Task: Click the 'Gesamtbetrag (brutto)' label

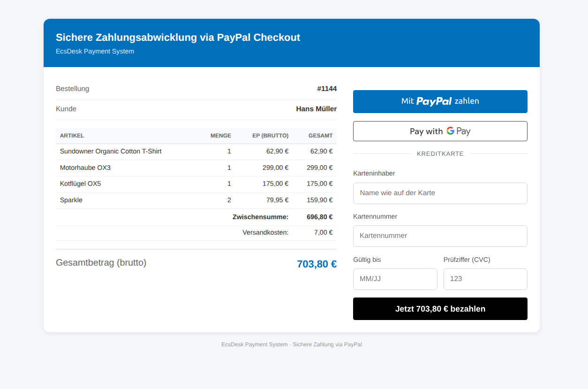Action: tap(101, 263)
